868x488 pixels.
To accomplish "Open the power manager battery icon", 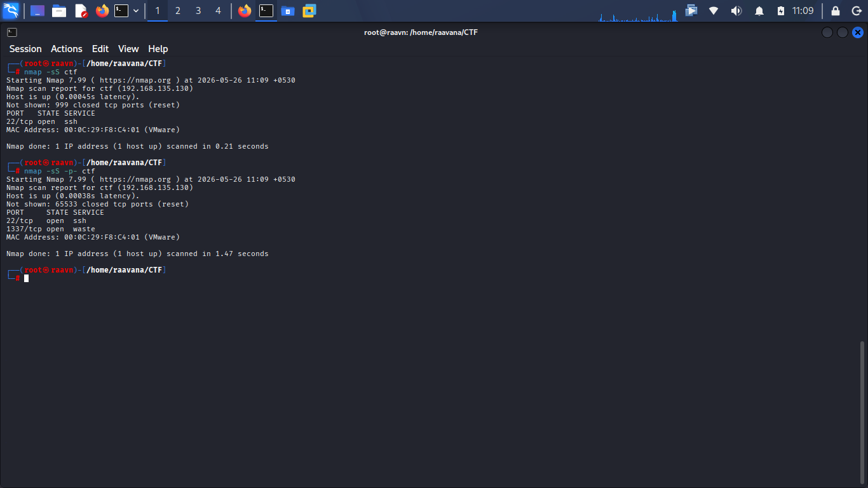I will click(781, 11).
